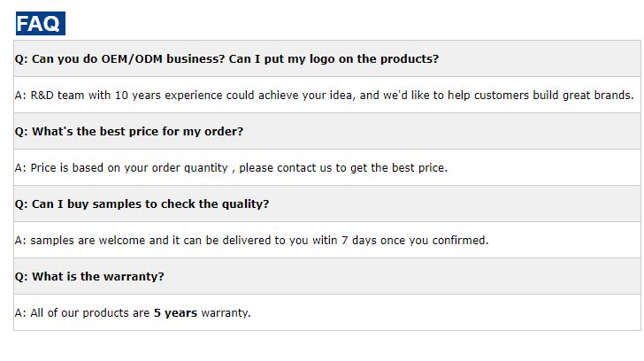Select the best price question row

coord(327,132)
